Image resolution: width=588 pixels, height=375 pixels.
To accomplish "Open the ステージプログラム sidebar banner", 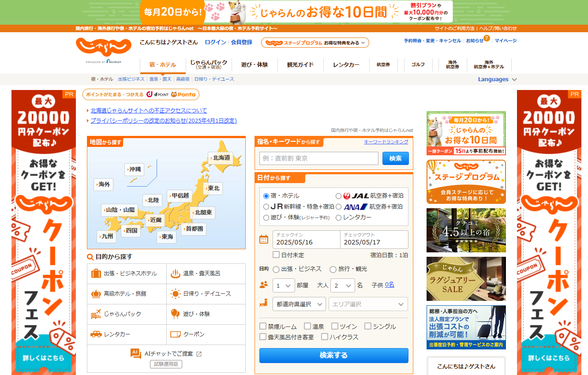I will click(x=466, y=182).
